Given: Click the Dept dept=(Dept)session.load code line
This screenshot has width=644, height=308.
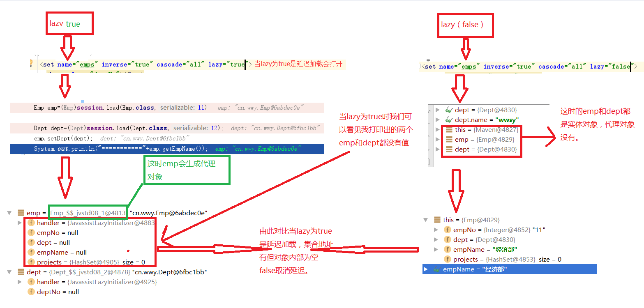Looking at the screenshot, I should tap(167, 128).
